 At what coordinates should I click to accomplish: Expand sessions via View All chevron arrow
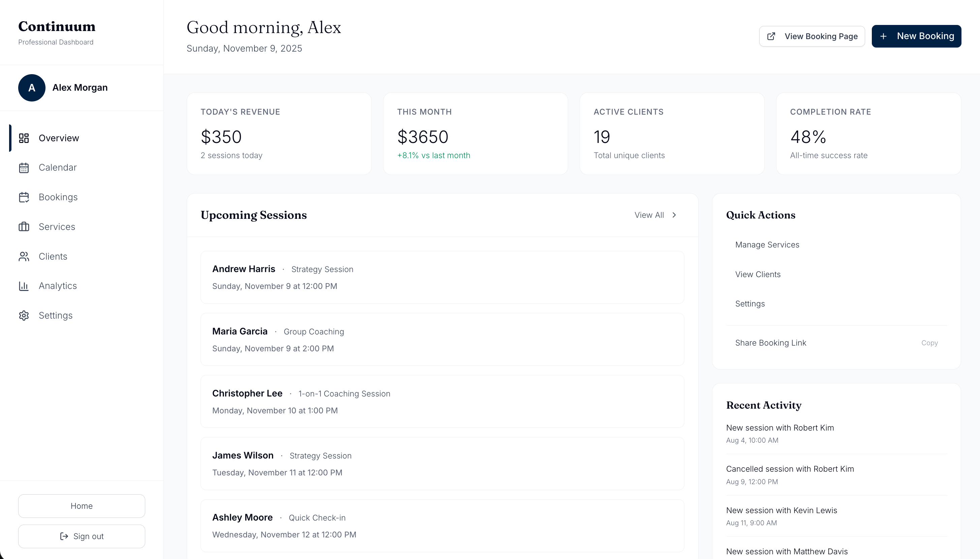674,215
